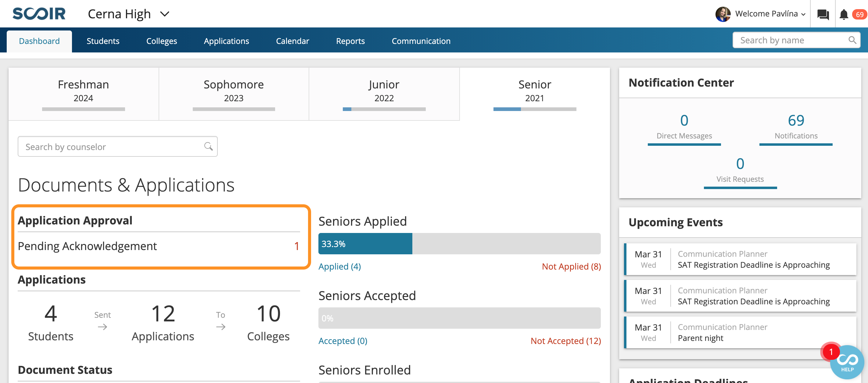The width and height of the screenshot is (868, 383).
Task: Click the Seniors Accepted 0% progress bar
Action: (x=459, y=318)
